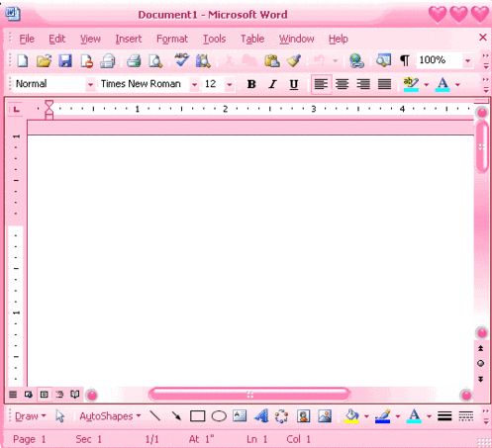Image resolution: width=492 pixels, height=448 pixels.
Task: Switch to Normal view button
Action: [x=13, y=394]
